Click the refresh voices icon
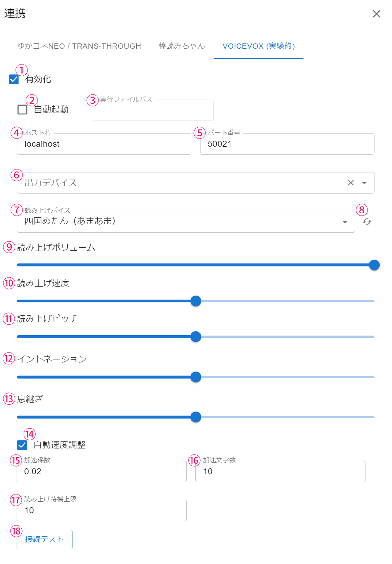 click(367, 222)
